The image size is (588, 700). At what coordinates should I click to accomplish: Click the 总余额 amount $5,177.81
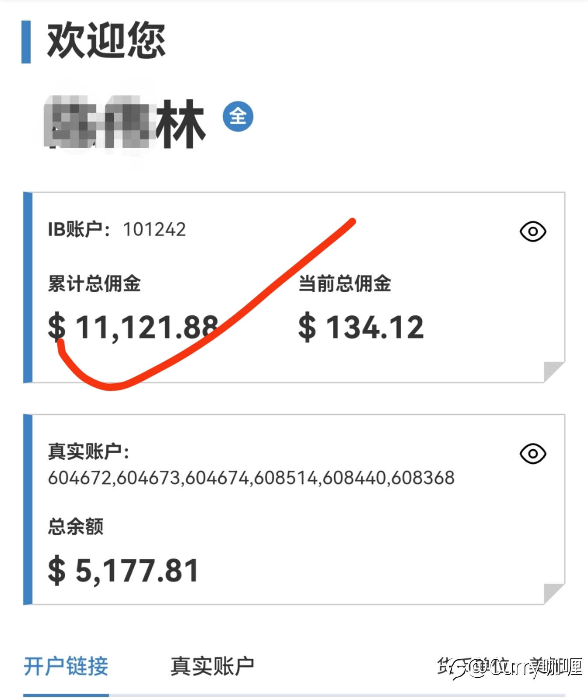(x=123, y=570)
